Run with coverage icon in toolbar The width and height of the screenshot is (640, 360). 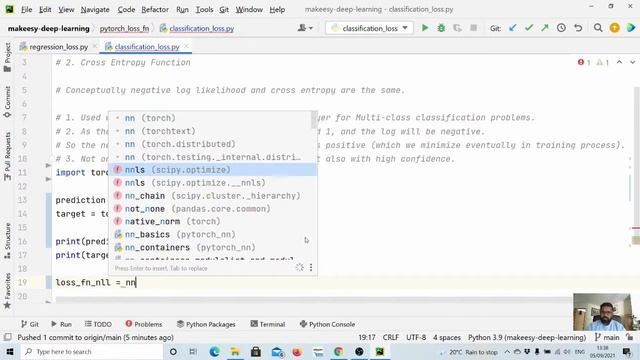click(458, 28)
